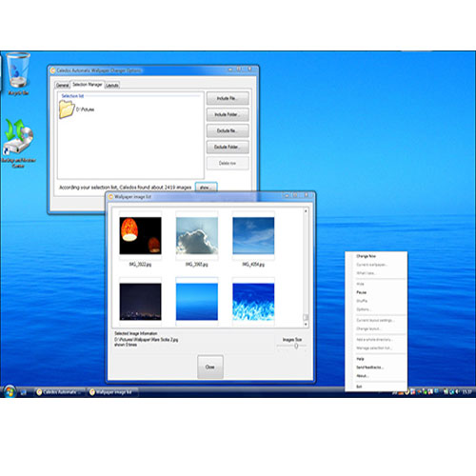
Task: Click the show images button
Action: coord(206,188)
